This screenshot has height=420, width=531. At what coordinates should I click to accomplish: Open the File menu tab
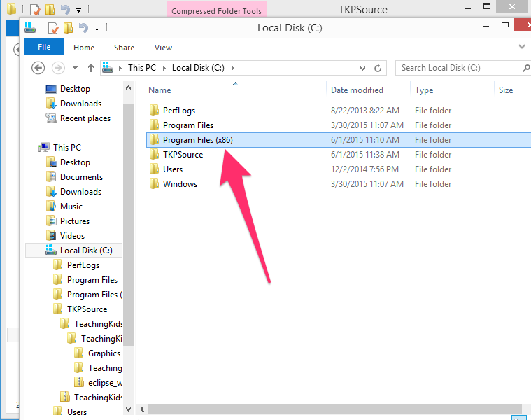point(44,48)
